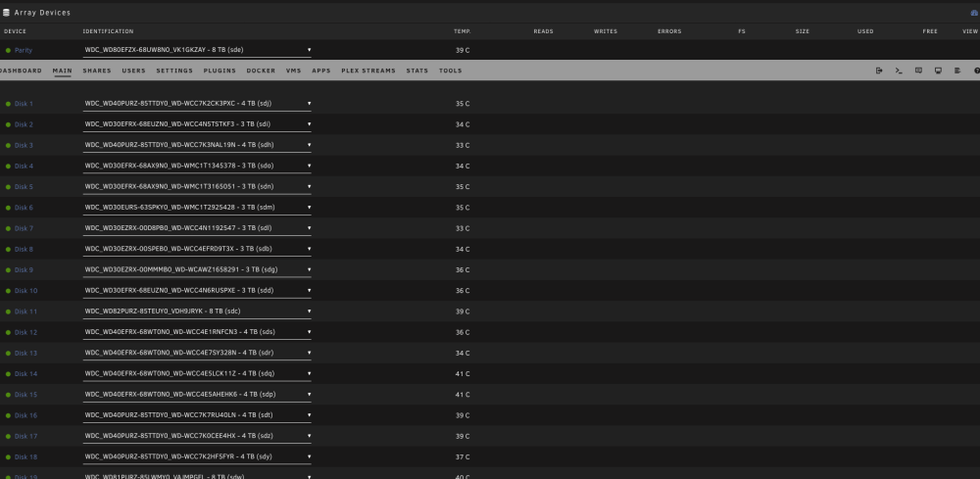Open the Disk 1 link
Screen dimensions: 980x479
point(24,104)
